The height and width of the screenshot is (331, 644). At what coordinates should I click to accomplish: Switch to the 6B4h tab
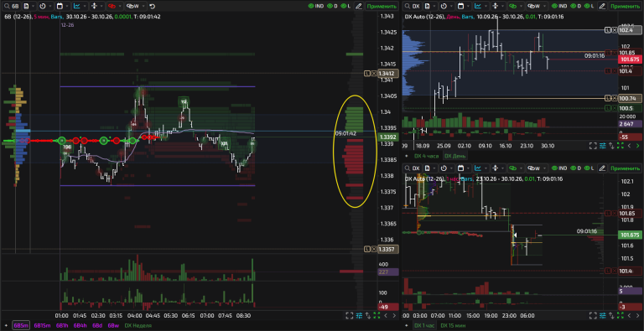coord(80,325)
